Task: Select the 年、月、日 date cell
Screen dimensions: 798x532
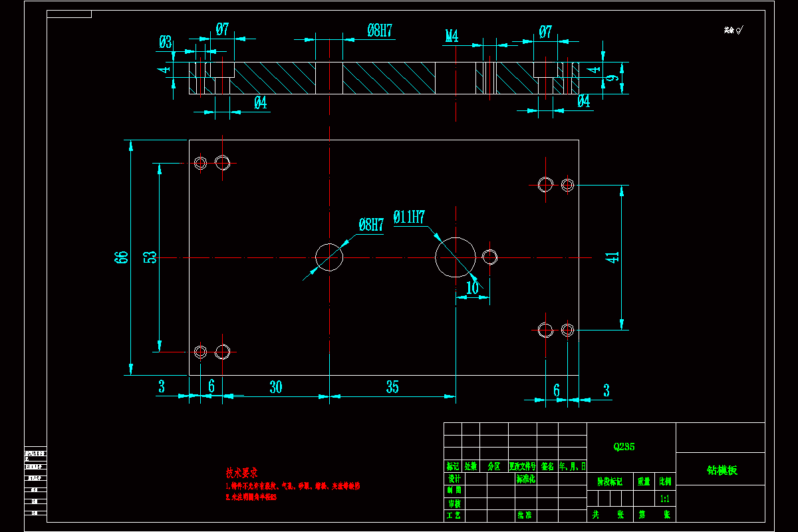Action: coord(573,467)
